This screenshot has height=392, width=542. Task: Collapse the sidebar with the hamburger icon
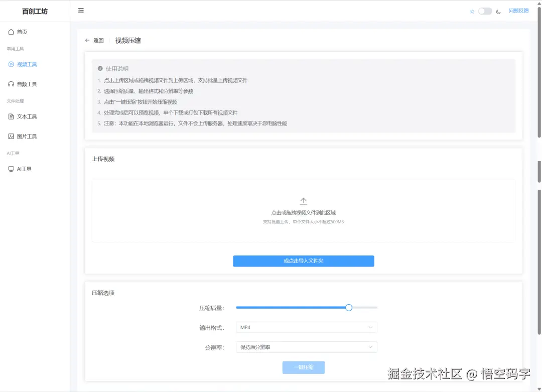pyautogui.click(x=81, y=10)
